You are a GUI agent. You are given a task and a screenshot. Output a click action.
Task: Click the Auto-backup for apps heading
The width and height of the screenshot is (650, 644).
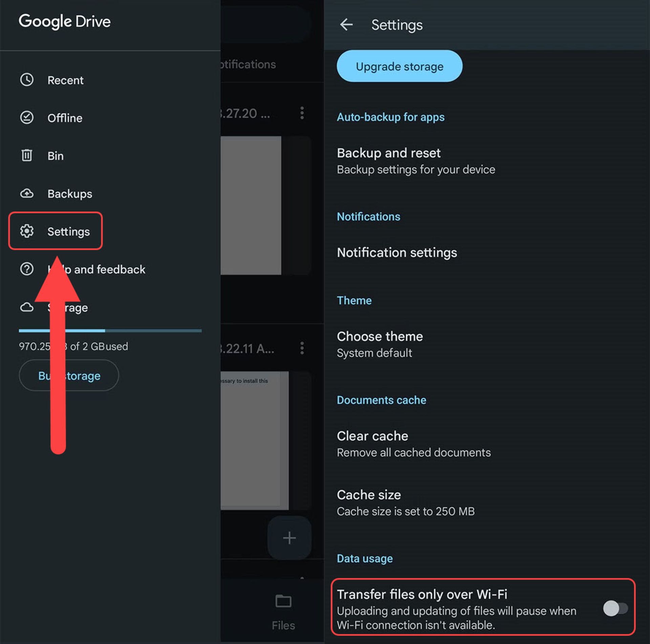tap(391, 117)
